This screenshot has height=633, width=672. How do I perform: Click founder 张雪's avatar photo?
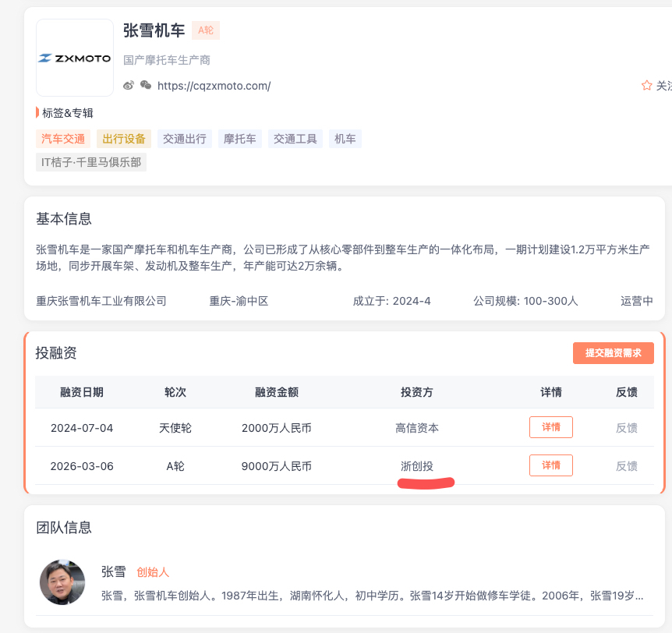click(x=62, y=582)
